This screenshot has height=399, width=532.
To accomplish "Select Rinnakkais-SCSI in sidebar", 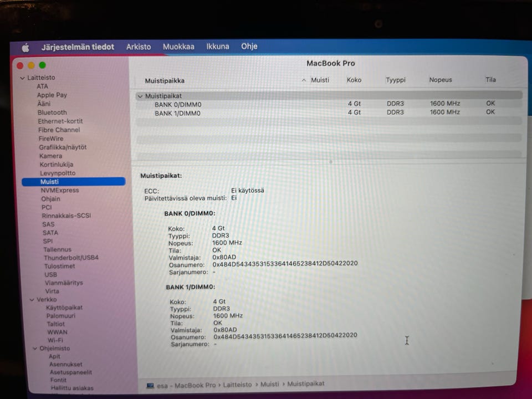I will 66,216.
